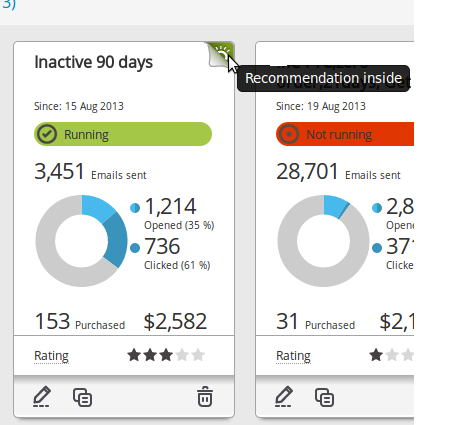Duplicate the second campaign card

click(x=324, y=397)
